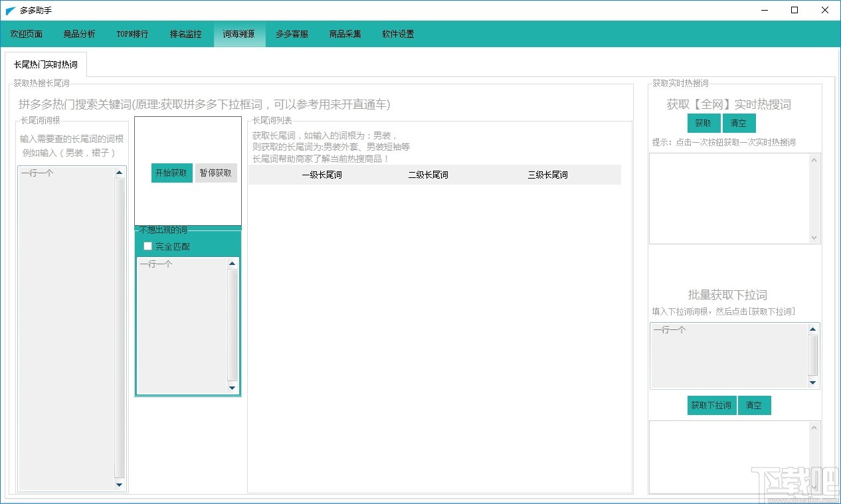841x504 pixels.
Task: Click 获取 button for real-time hot words
Action: tap(703, 123)
